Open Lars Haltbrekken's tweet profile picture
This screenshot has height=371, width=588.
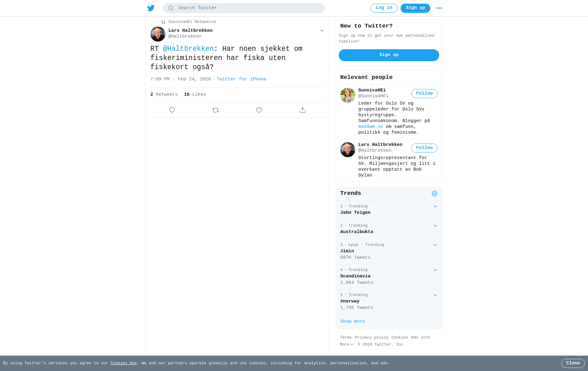coord(158,34)
